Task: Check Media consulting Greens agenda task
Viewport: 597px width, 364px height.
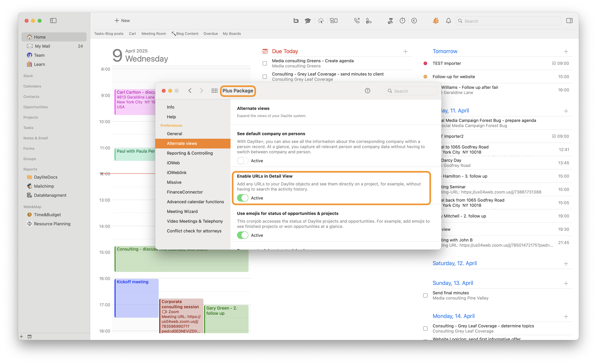Action: click(x=265, y=63)
